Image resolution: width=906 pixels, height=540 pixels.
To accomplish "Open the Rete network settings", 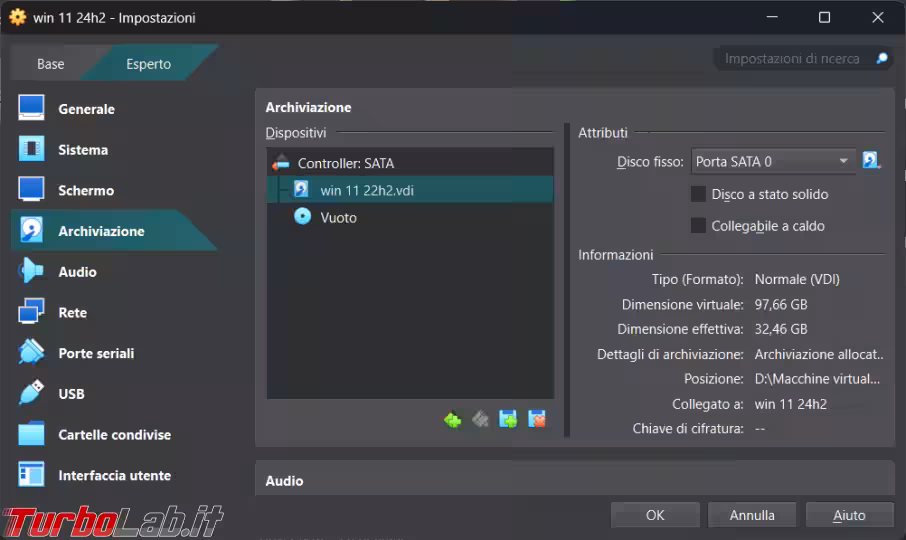I will (x=113, y=312).
